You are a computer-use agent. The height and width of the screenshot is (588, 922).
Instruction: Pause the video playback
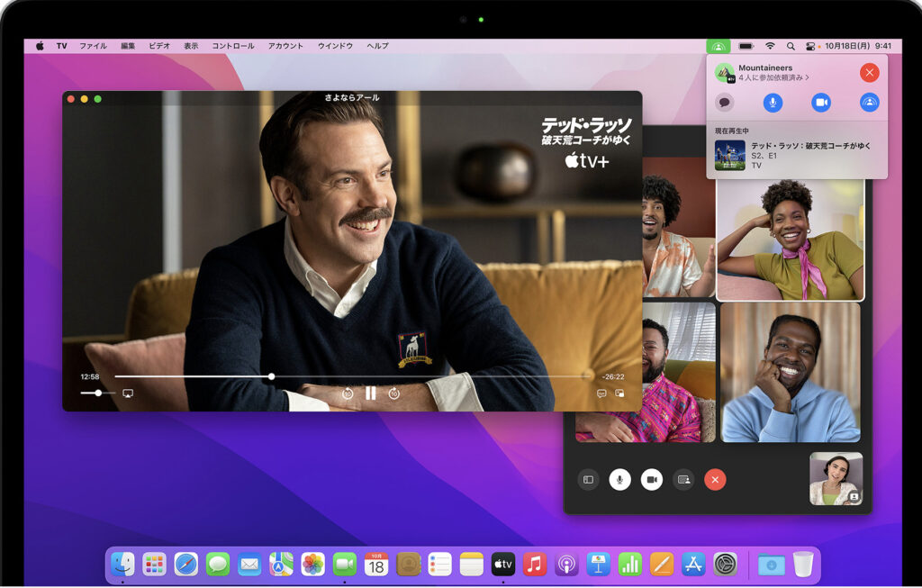(x=370, y=394)
